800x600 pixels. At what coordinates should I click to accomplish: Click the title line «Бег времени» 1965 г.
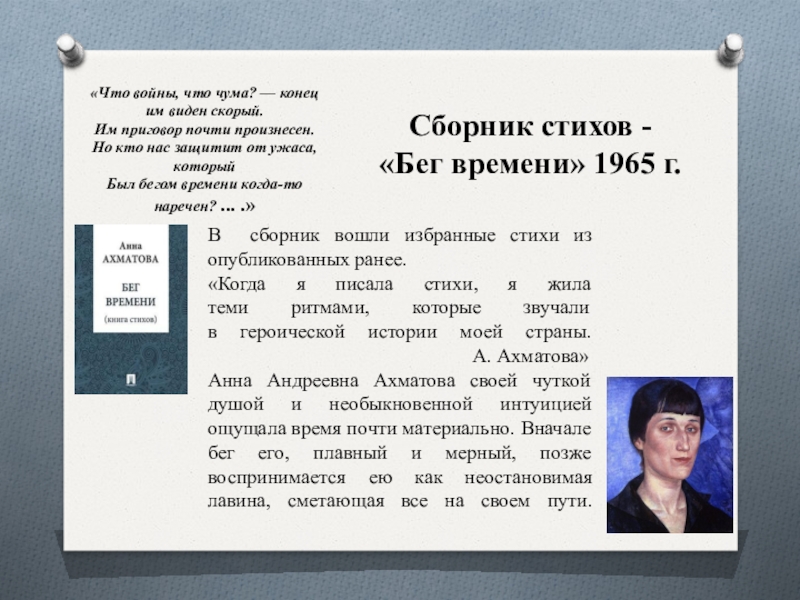click(530, 164)
